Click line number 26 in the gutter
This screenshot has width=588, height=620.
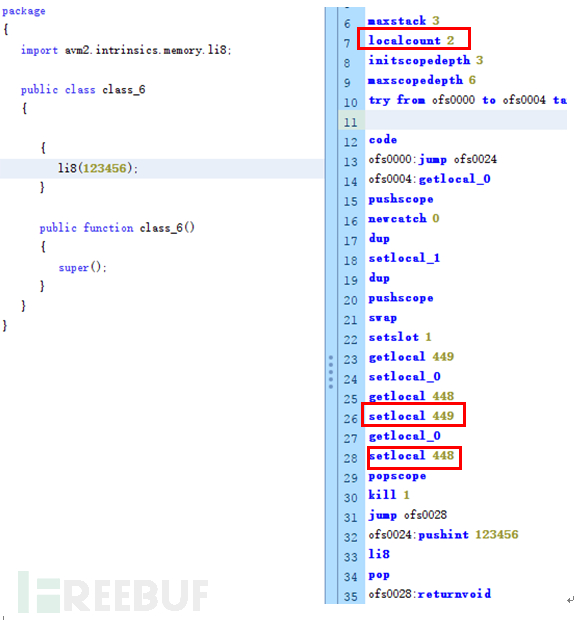(351, 419)
